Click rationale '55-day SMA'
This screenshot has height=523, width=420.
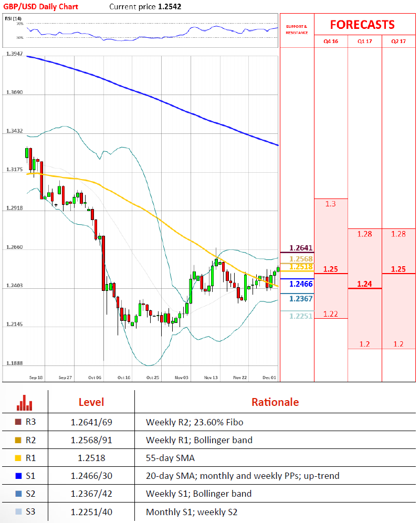tap(170, 458)
